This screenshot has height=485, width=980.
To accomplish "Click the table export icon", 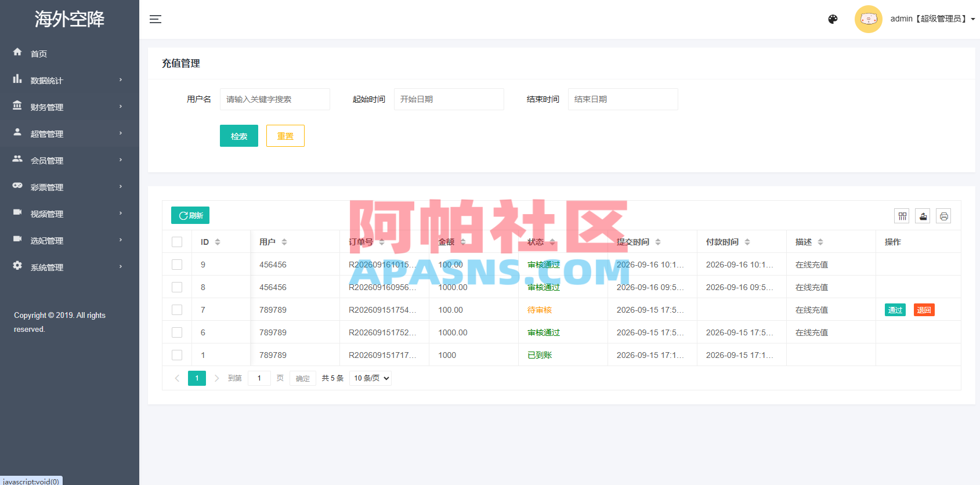I will point(923,216).
